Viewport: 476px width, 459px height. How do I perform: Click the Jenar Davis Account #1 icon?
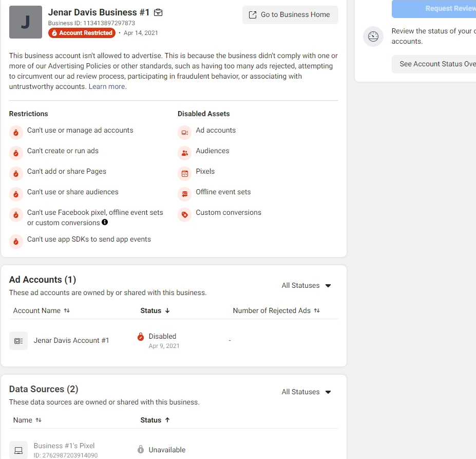pyautogui.click(x=18, y=341)
